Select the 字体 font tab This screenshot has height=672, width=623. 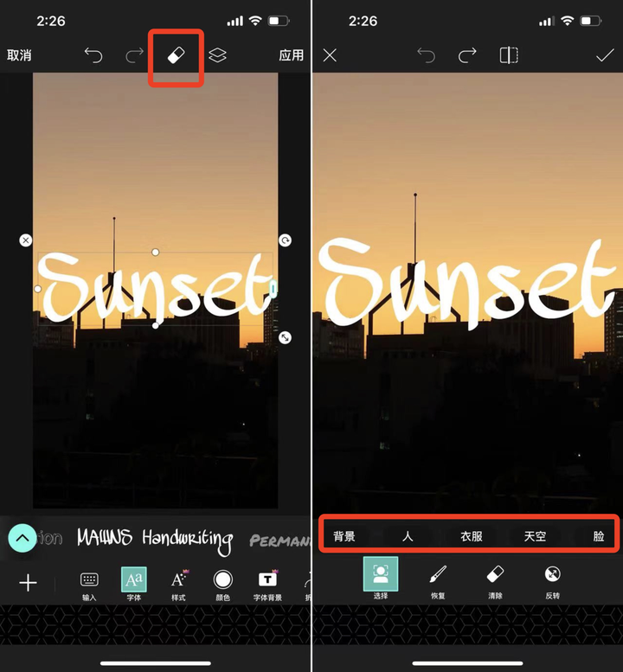pos(134,585)
